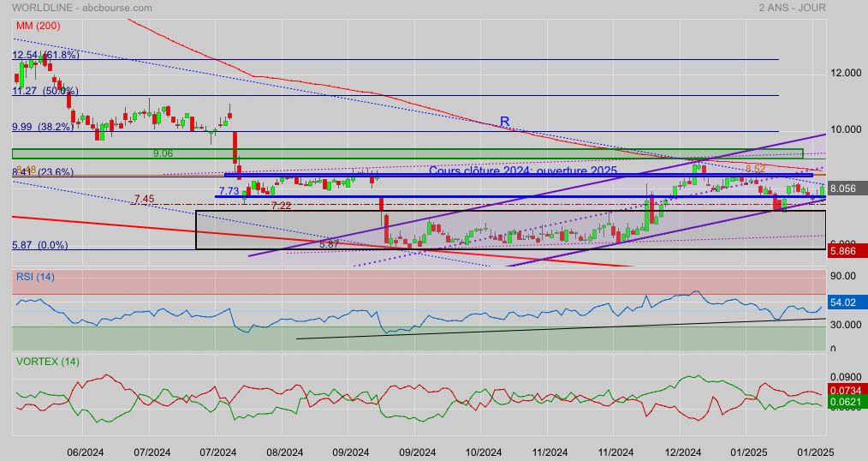The width and height of the screenshot is (868, 461).
Task: Click the 12/2024 date axis label
Action: coord(683,452)
